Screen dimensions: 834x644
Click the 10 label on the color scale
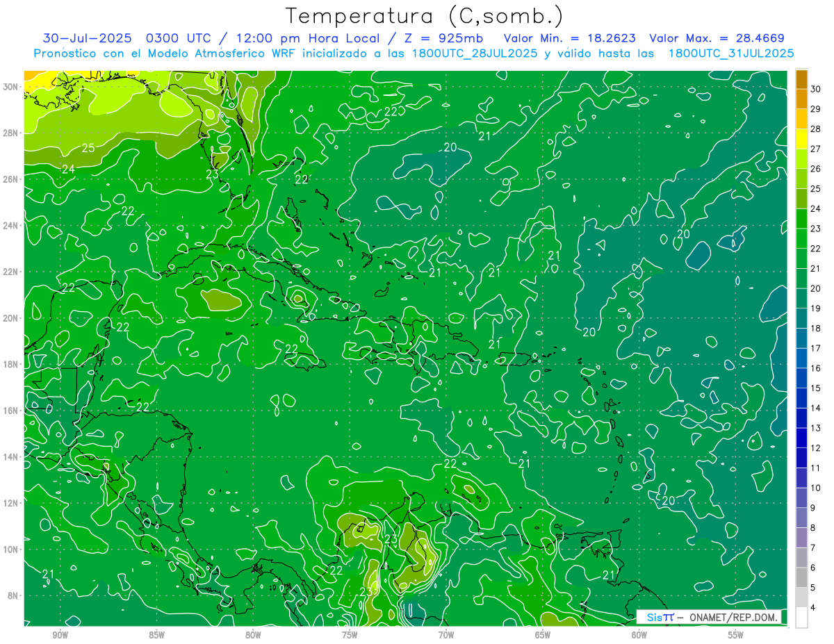[816, 488]
